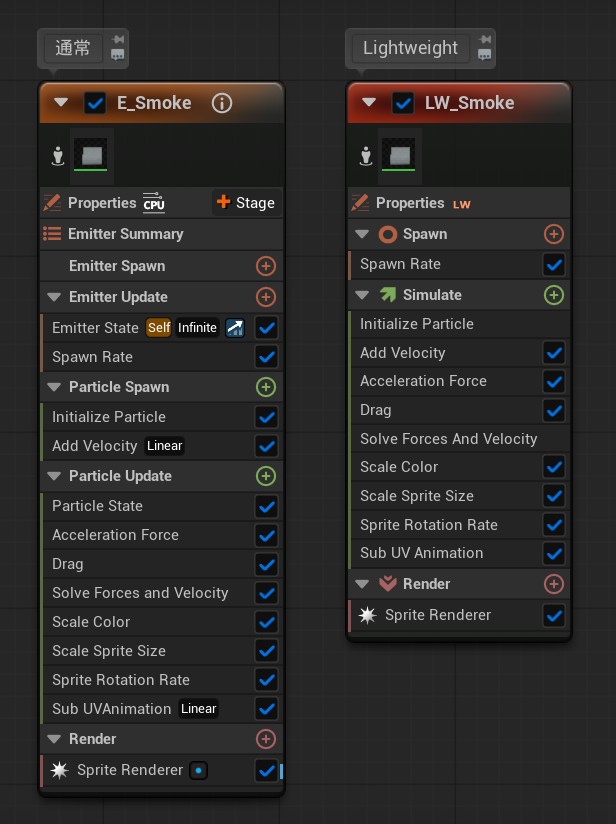Click the E_Smoke sprite thumbnail icon
Viewport: 616px width, 824px height.
point(92,155)
